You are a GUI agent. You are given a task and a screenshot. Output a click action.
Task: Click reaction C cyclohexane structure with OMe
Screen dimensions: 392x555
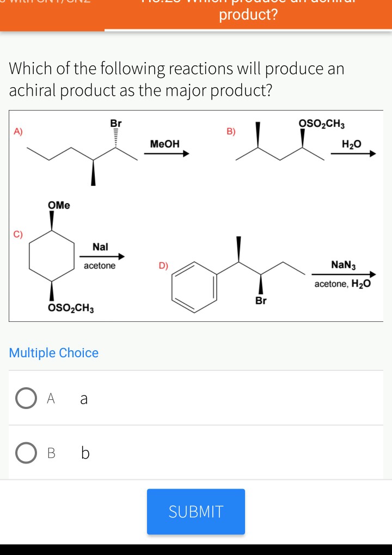(x=52, y=253)
